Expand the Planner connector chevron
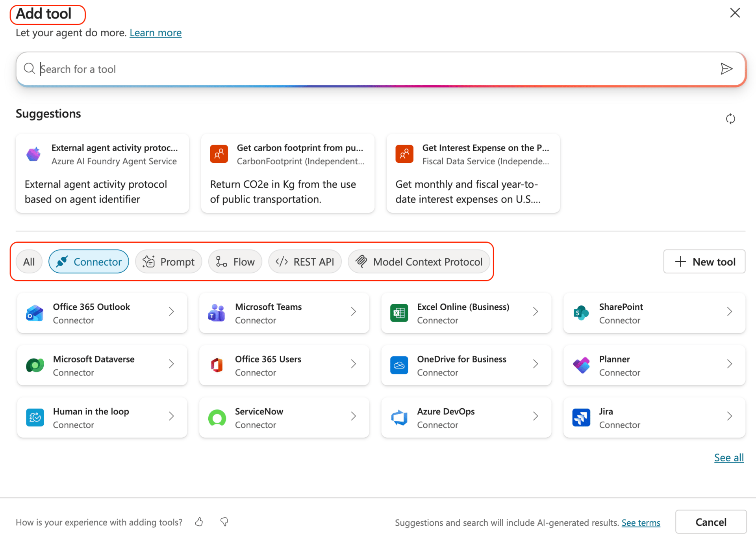756x543 pixels. click(729, 364)
